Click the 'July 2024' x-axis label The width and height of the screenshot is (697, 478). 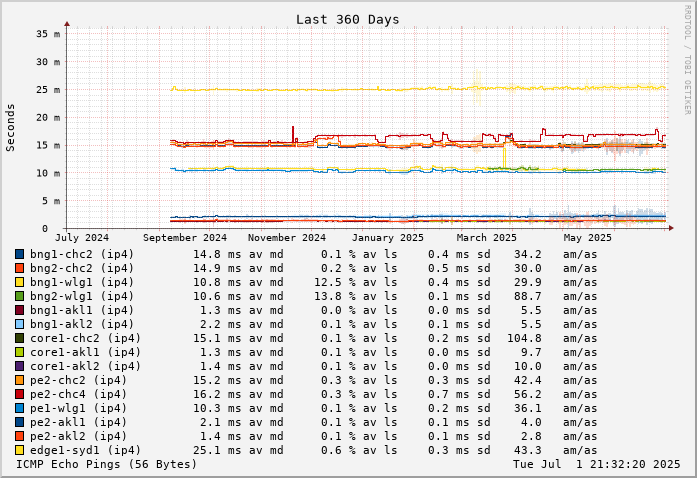[82, 238]
